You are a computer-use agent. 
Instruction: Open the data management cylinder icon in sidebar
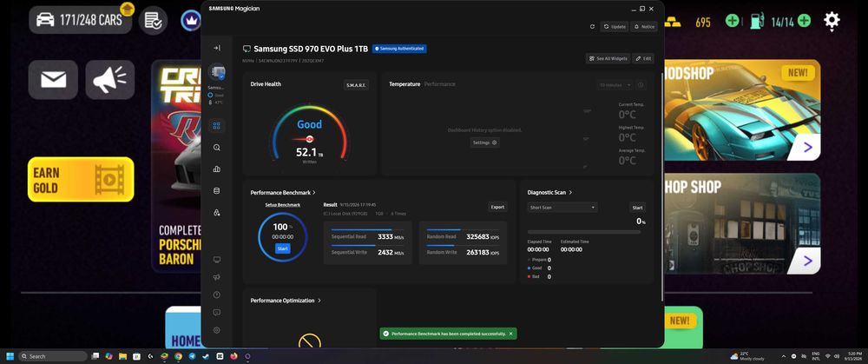[x=216, y=190]
